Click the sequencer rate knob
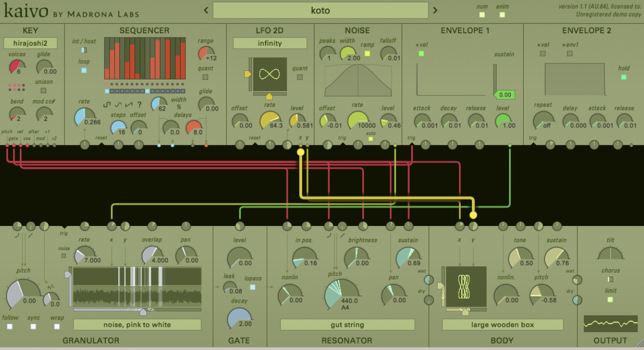Viewport: 644px width, 350px height. point(84,118)
